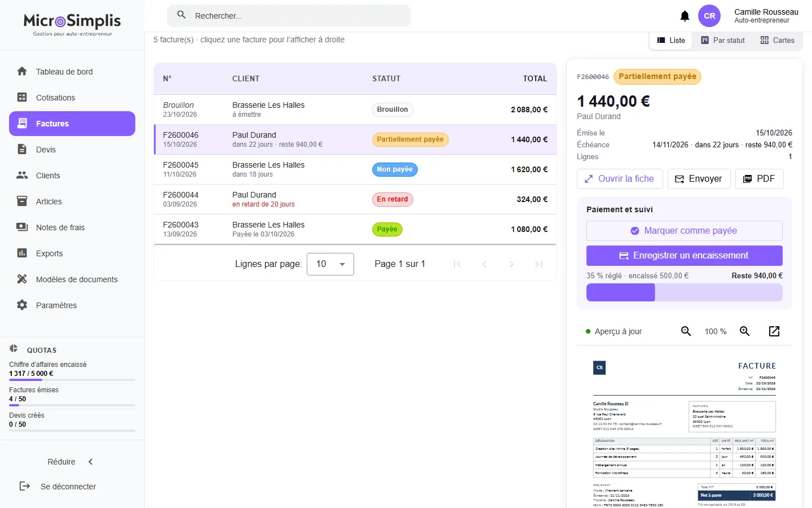812x508 pixels.
Task: Open the Lignes par page dropdown
Action: tap(330, 264)
